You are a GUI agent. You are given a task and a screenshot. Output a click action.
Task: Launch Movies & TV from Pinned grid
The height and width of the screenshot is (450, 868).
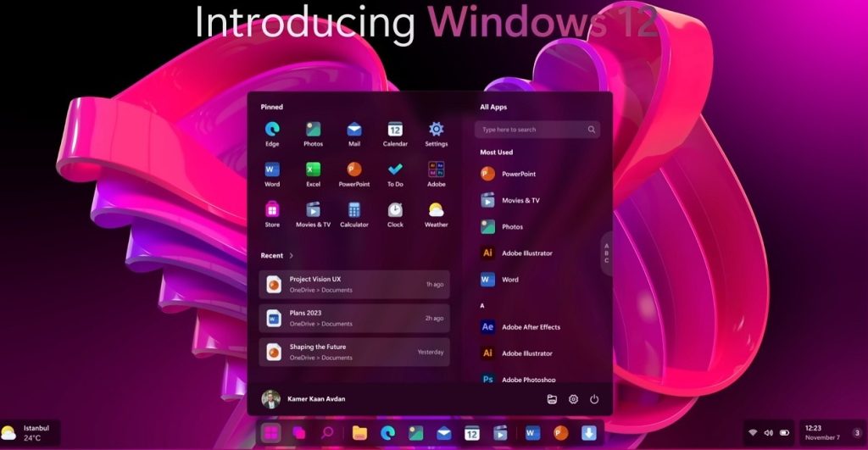click(314, 214)
